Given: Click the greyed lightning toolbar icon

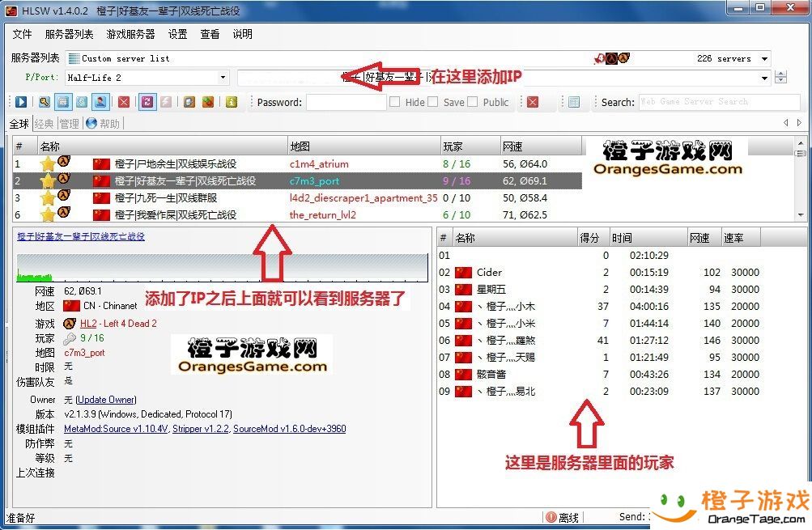Looking at the screenshot, I should 166,102.
